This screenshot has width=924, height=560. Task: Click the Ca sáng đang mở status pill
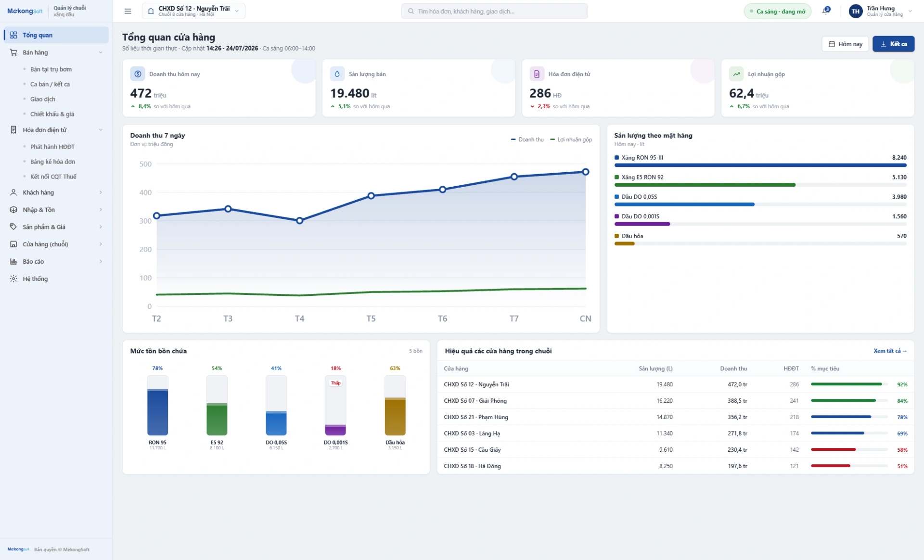tap(777, 11)
